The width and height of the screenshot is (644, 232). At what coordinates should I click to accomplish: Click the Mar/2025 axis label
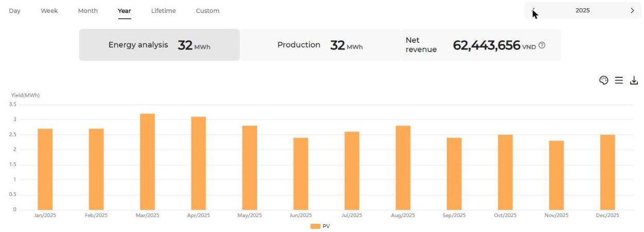[147, 216]
